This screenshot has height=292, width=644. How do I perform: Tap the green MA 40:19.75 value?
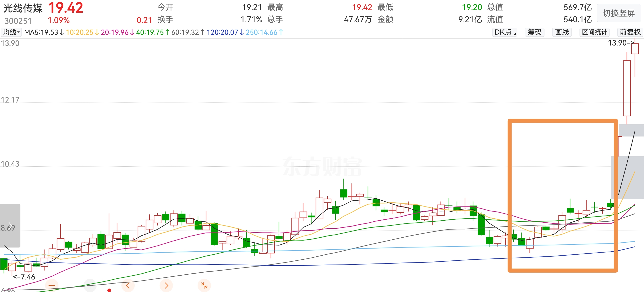153,32
